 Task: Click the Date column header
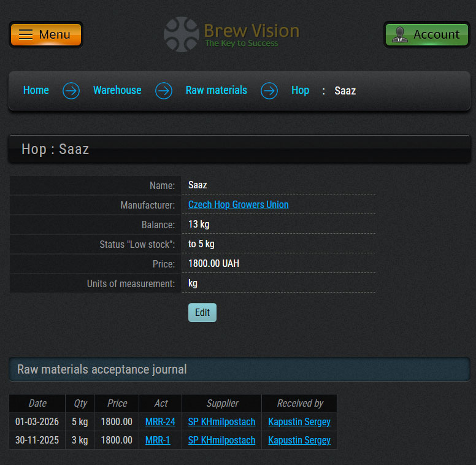click(x=37, y=404)
